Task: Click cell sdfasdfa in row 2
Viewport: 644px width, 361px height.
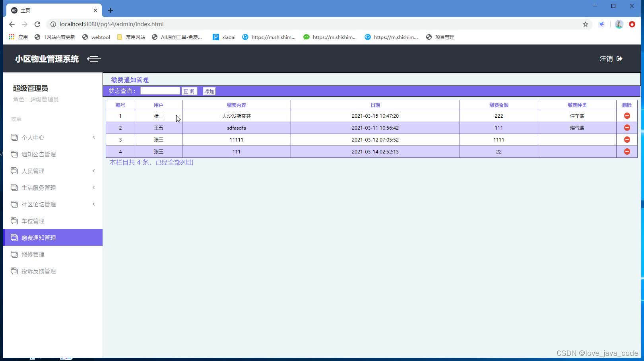Action: click(x=237, y=128)
